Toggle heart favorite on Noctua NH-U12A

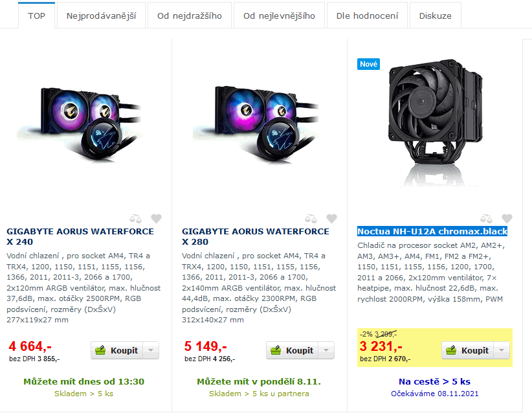[507, 219]
